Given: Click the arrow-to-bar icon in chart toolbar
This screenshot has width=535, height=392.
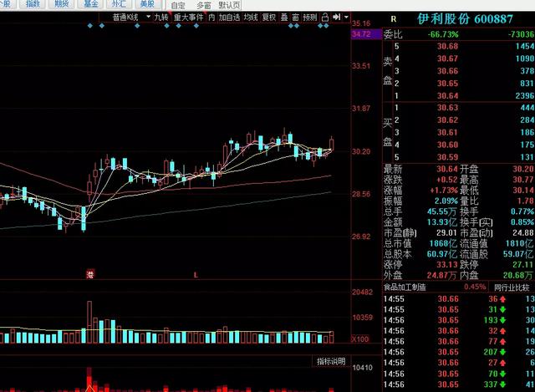Looking at the screenshot, I should coord(335,17).
